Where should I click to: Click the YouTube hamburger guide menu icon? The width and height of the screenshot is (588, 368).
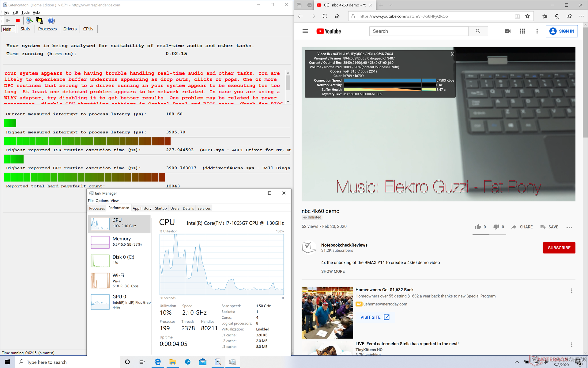pyautogui.click(x=305, y=31)
